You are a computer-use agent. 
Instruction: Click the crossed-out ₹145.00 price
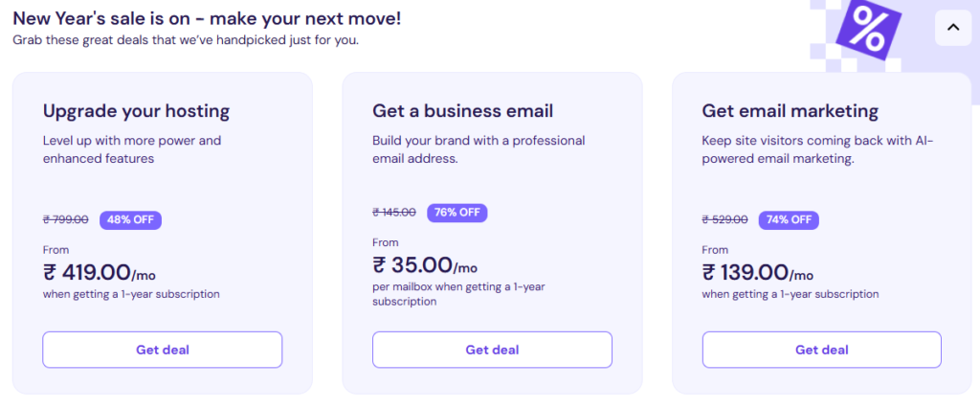click(394, 213)
